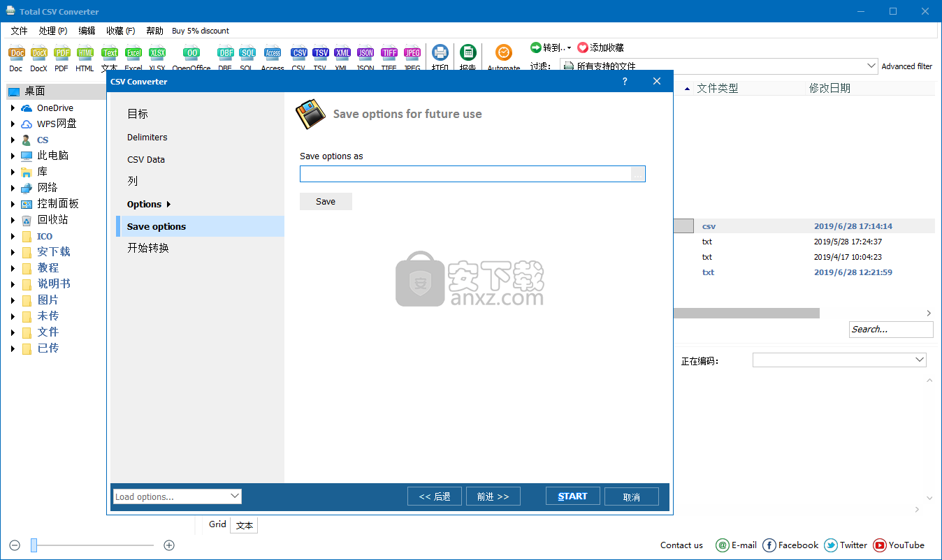942x560 pixels.
Task: Choose the TIFF conversion icon
Action: pos(389,52)
